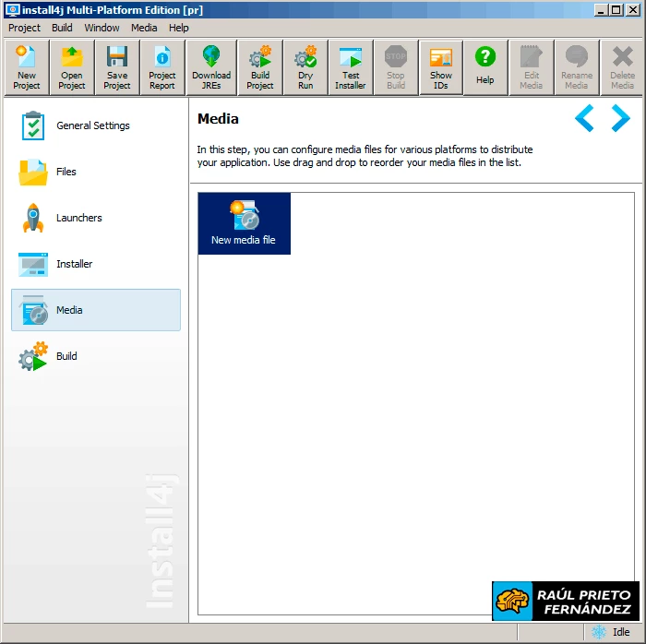646x644 pixels.
Task: Open the Files section
Action: click(96, 172)
